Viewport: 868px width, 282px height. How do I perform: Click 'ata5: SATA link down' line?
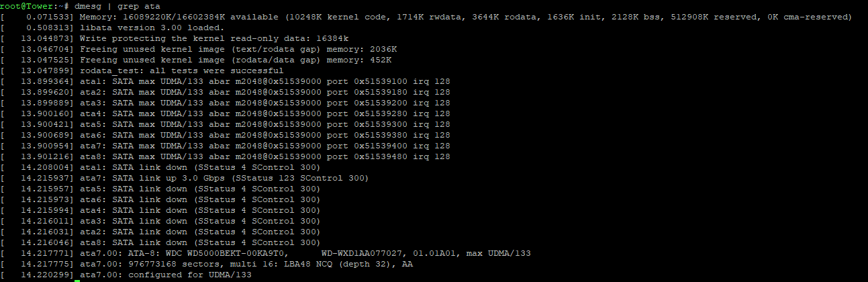coord(161,189)
